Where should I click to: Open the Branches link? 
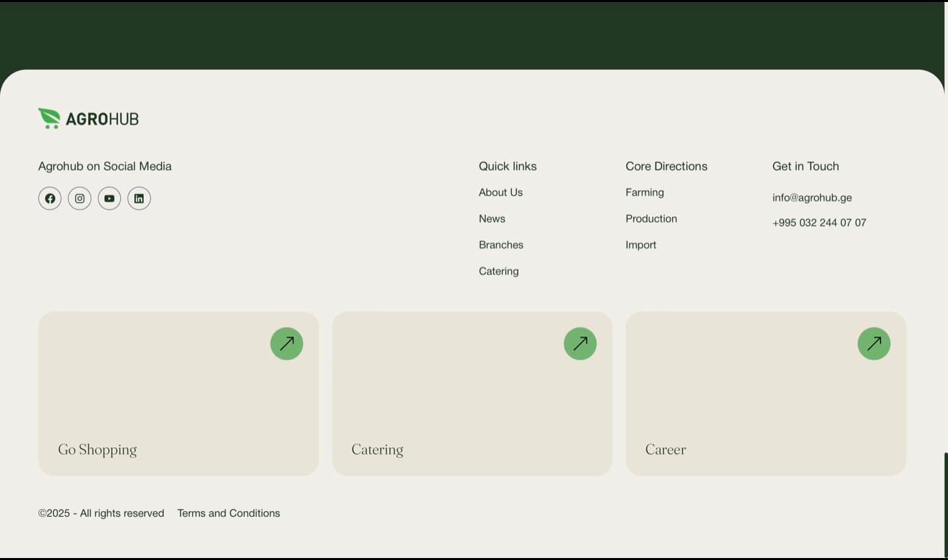(501, 245)
